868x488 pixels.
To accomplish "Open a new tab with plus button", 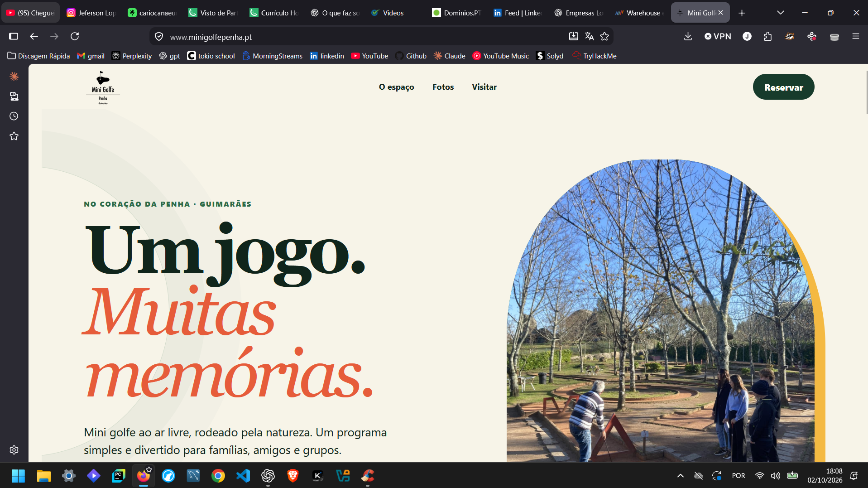I will tap(742, 13).
